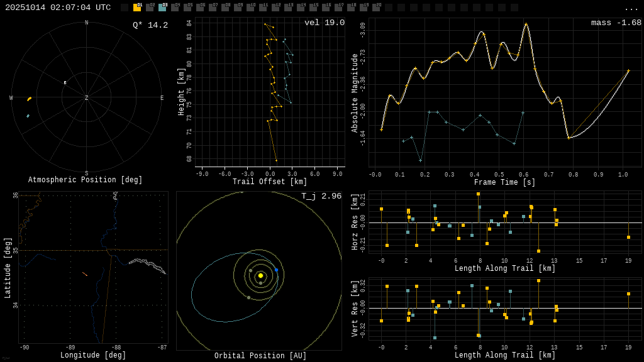
Task: Click the yellow Sun in orbital plot
Action: click(x=260, y=275)
